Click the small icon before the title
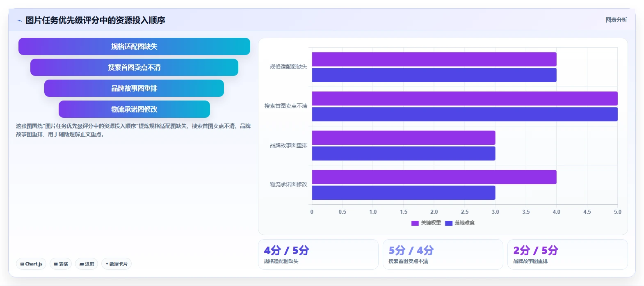 (19, 21)
